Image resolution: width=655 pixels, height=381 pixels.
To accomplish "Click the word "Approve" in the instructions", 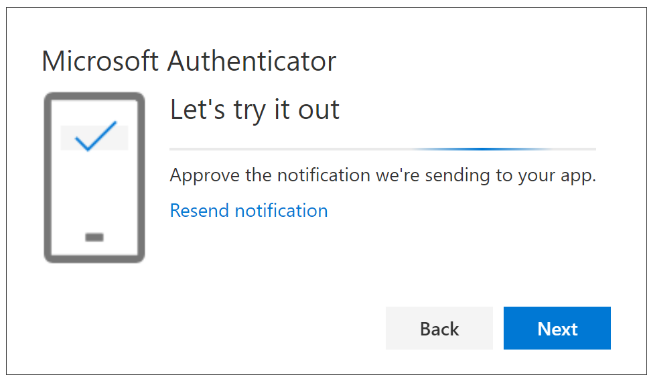I will pos(205,176).
